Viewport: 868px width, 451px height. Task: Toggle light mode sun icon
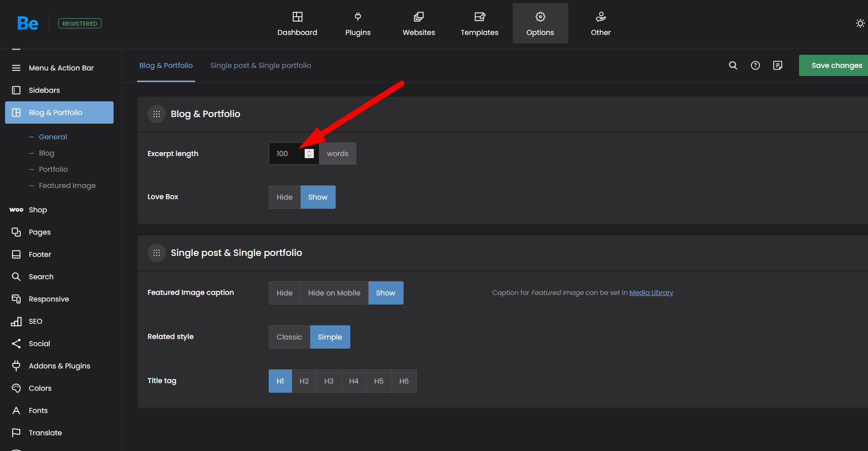coord(860,23)
